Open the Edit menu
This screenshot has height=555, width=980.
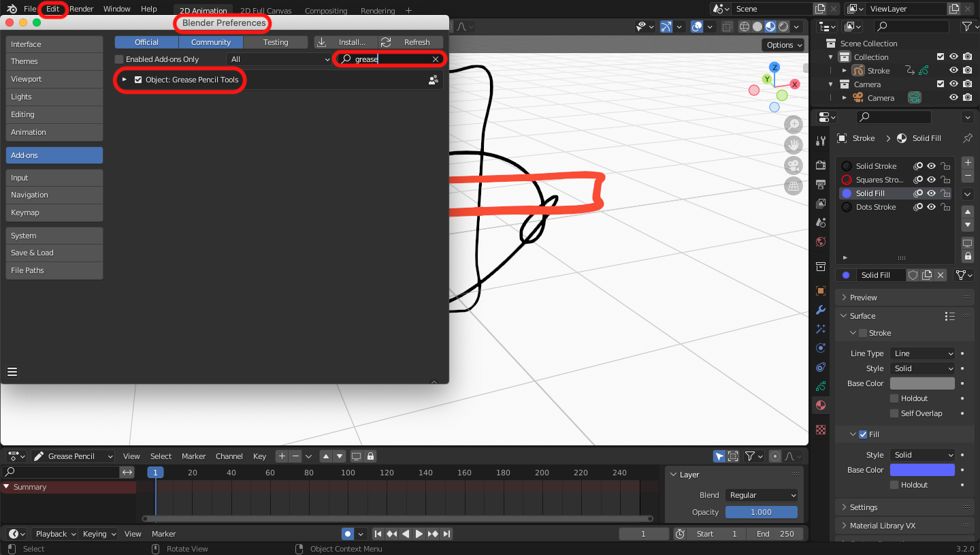coord(52,9)
